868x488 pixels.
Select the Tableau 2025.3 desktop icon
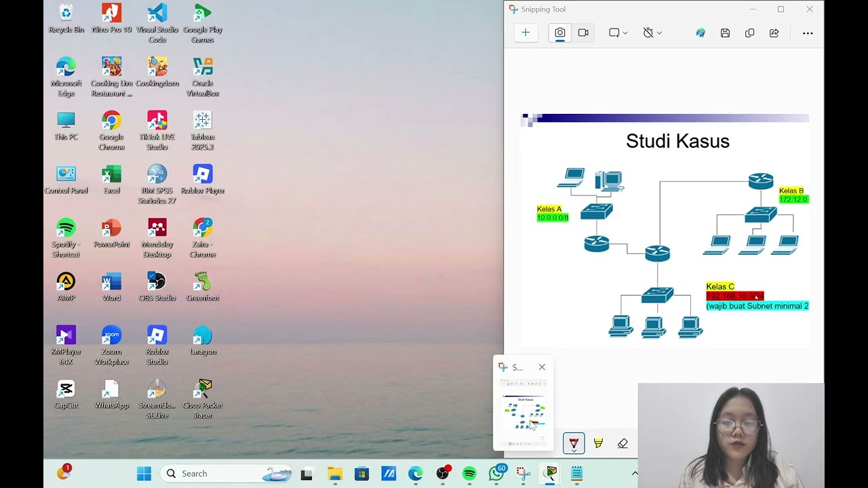click(202, 130)
